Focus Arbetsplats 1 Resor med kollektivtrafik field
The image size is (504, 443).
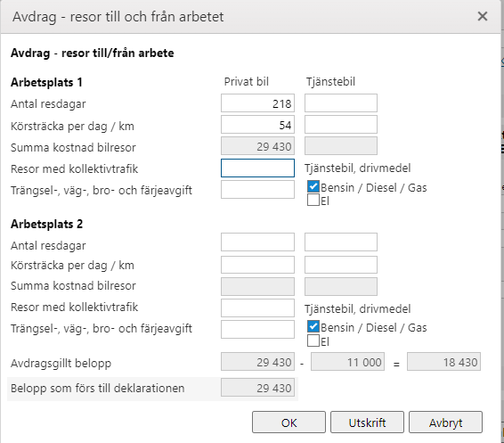257,168
